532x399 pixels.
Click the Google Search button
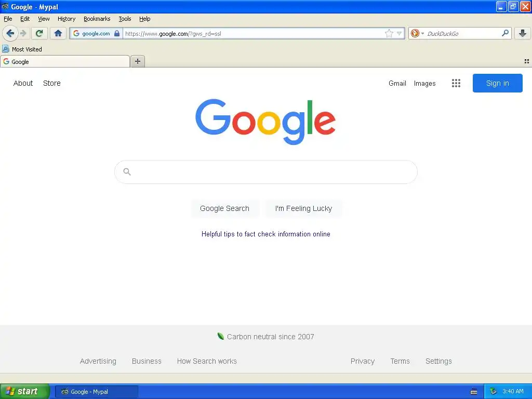click(224, 208)
